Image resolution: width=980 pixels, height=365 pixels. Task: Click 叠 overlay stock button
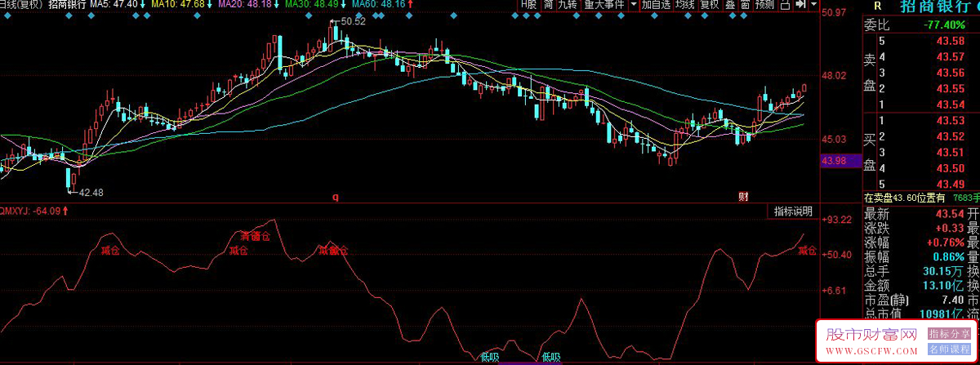pos(730,5)
